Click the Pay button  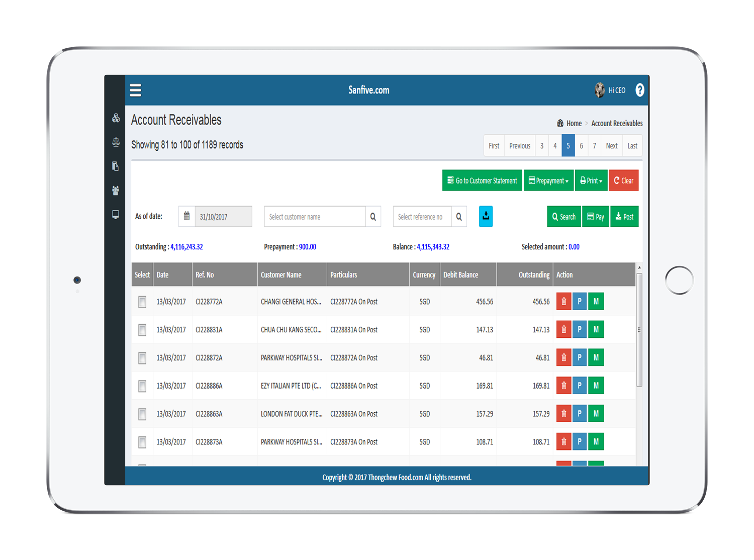(596, 217)
